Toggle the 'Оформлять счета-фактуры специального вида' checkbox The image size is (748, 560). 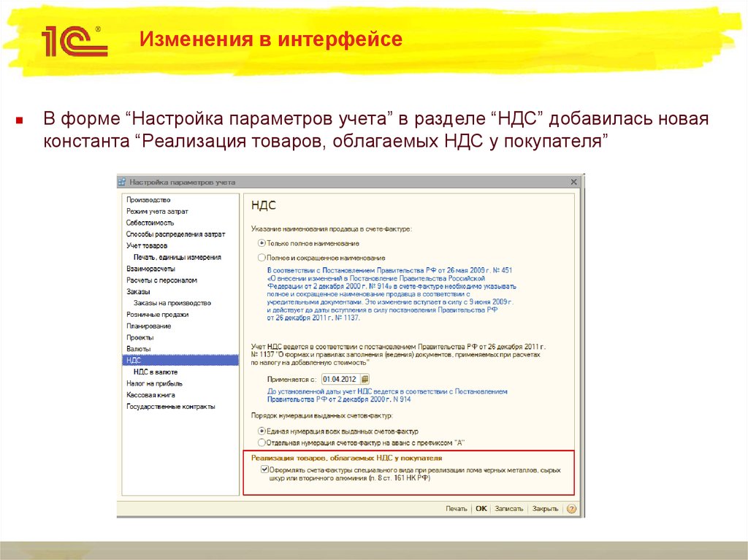coord(264,470)
